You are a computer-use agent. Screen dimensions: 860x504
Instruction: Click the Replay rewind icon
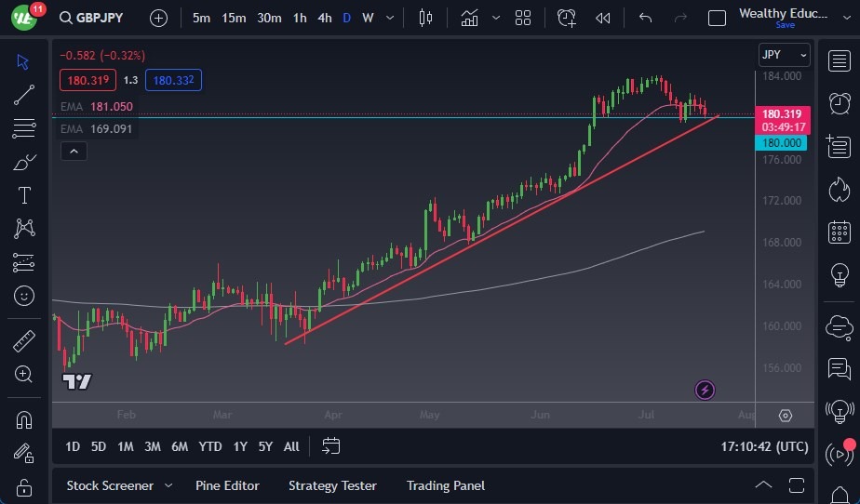coord(603,18)
